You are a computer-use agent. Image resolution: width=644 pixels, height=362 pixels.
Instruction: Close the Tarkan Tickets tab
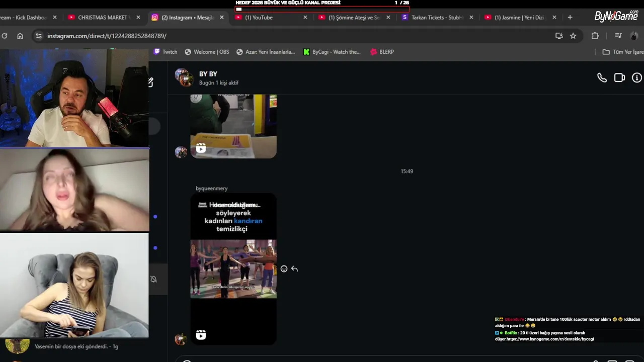(x=471, y=17)
